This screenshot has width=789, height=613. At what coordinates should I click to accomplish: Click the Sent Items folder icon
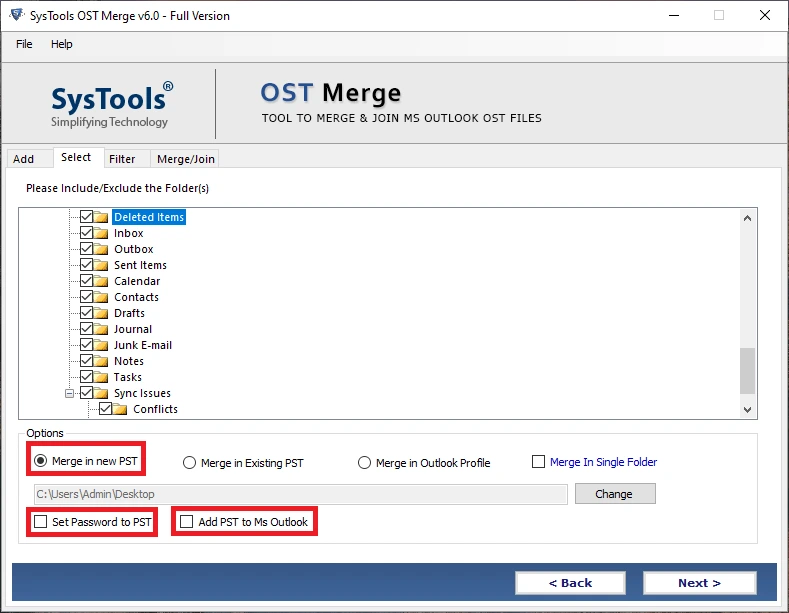pyautogui.click(x=101, y=265)
